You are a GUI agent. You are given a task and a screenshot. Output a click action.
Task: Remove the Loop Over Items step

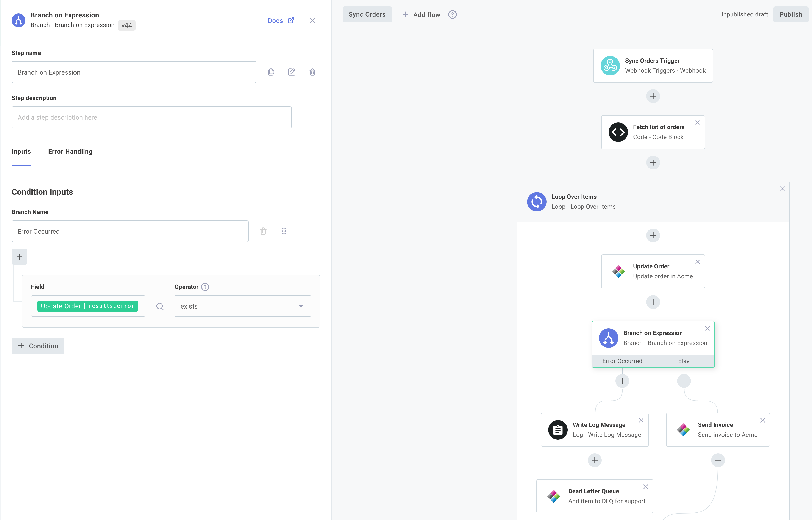click(782, 189)
